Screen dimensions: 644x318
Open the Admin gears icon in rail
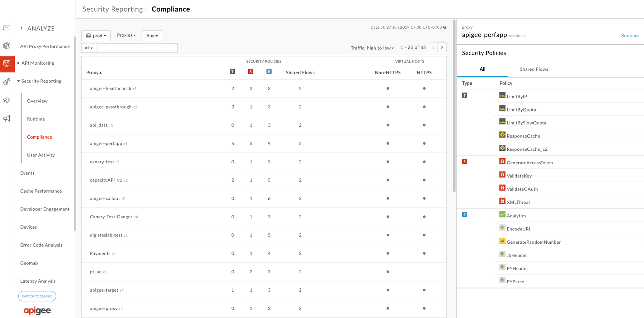pyautogui.click(x=7, y=82)
